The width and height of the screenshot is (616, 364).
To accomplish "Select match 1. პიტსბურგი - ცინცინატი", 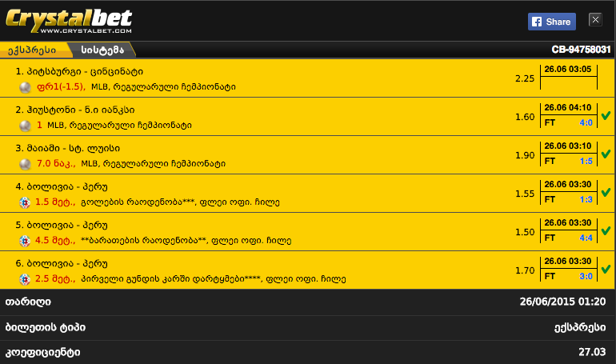I will point(79,71).
